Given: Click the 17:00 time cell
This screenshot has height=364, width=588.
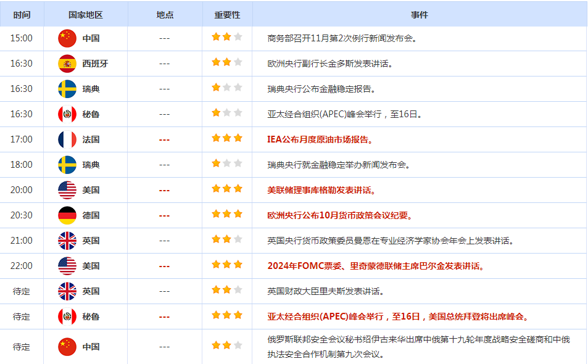Looking at the screenshot, I should pos(22,139).
